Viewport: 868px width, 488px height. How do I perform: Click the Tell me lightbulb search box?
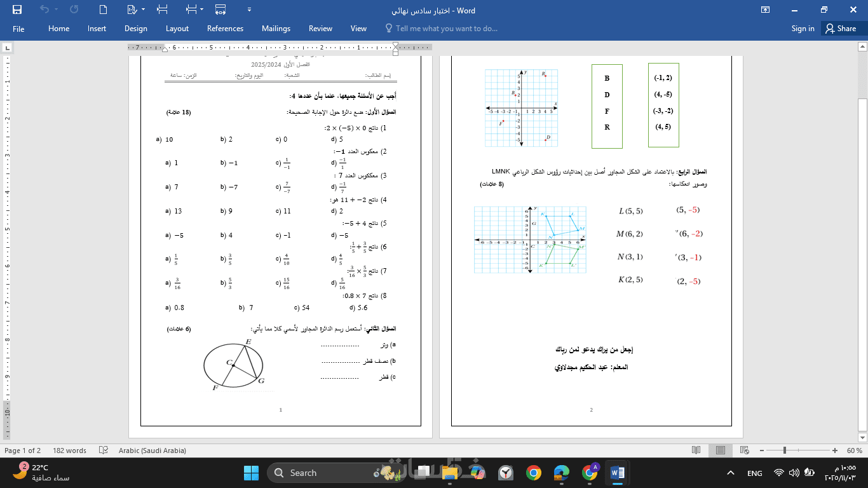point(442,29)
